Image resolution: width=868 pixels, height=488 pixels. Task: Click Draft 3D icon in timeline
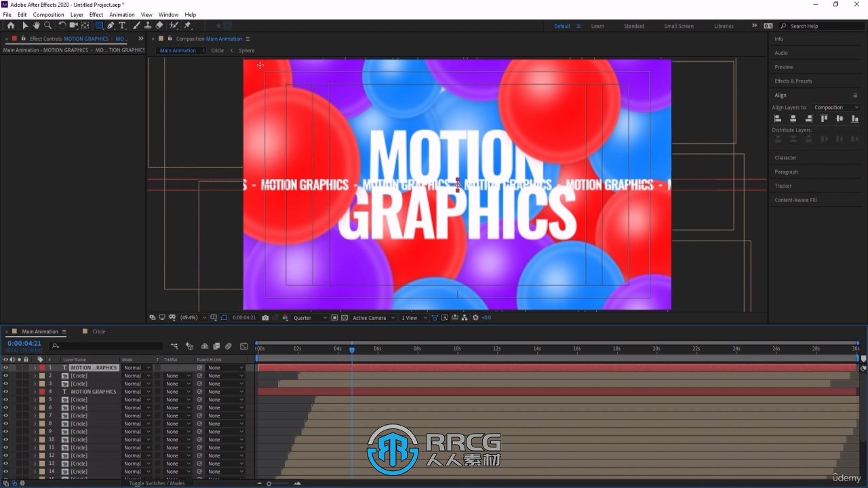tap(189, 346)
